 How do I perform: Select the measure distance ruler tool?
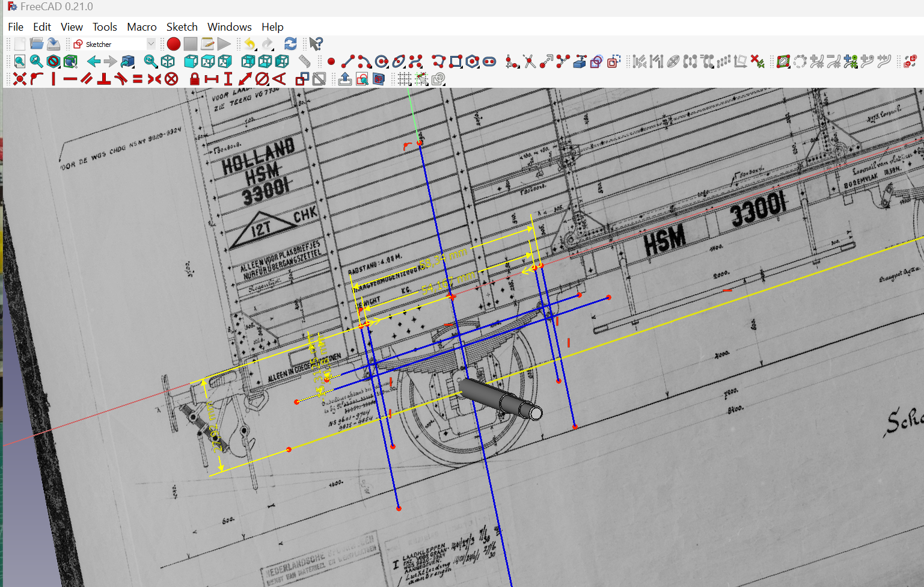tap(305, 61)
